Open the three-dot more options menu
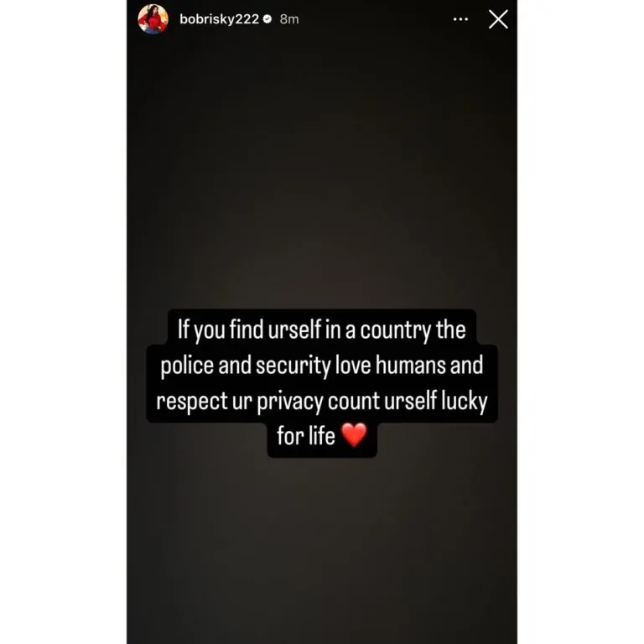This screenshot has height=644, width=644. pyautogui.click(x=460, y=19)
